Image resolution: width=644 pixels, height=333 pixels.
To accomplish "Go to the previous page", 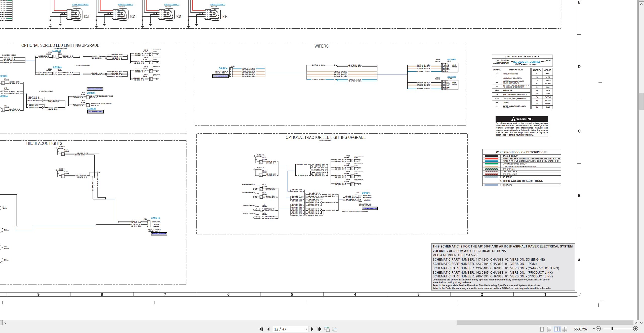I will 268,329.
